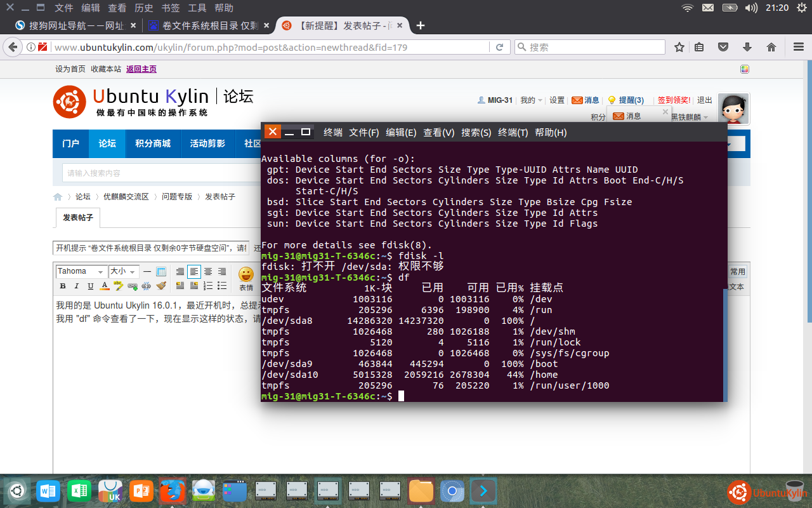Click the text highlight abc pencil icon

[x=119, y=286]
